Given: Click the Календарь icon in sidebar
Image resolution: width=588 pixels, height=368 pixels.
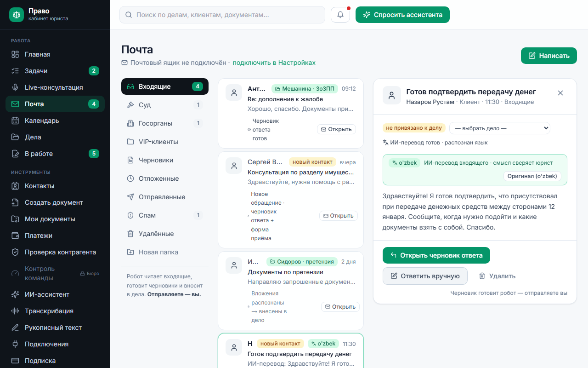Looking at the screenshot, I should tap(15, 121).
